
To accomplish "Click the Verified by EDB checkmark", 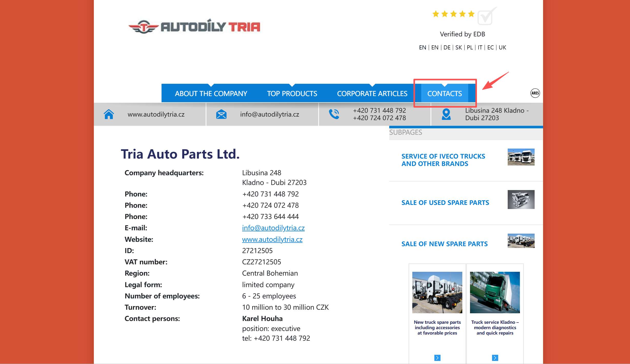I will [486, 16].
